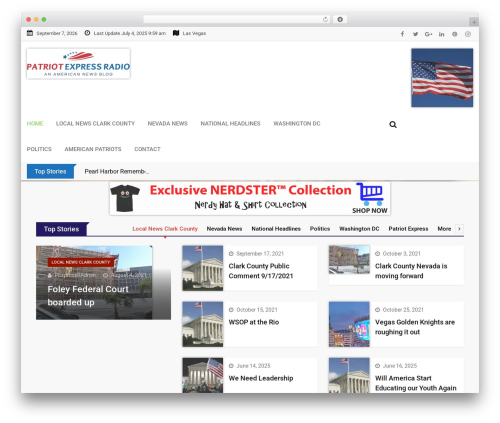
Task: Click the Patriot Express Radio logo
Action: click(78, 64)
